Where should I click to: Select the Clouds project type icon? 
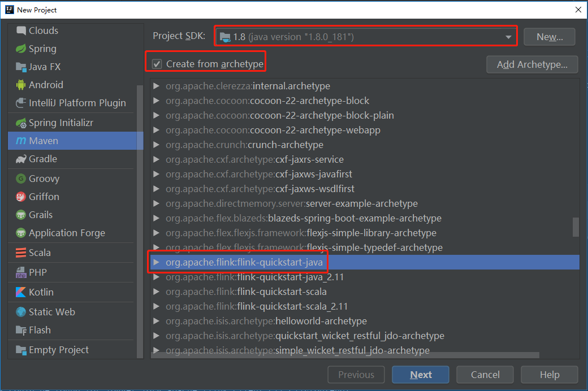click(x=21, y=31)
